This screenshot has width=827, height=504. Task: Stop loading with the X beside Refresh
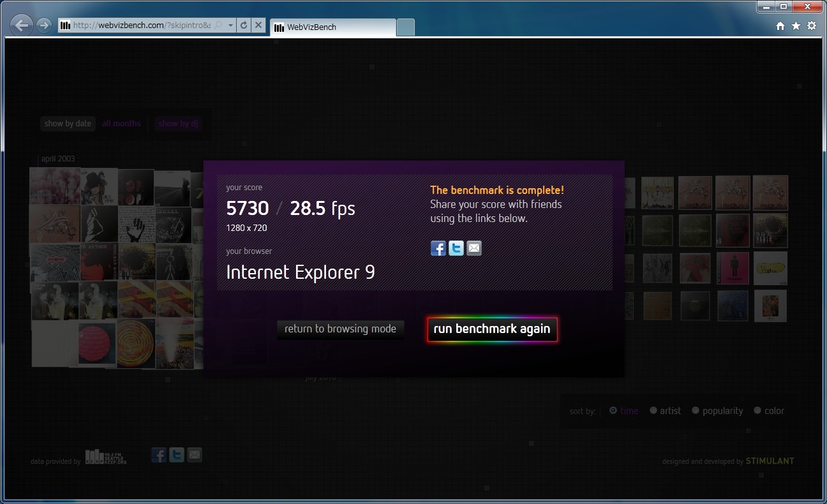coord(258,26)
